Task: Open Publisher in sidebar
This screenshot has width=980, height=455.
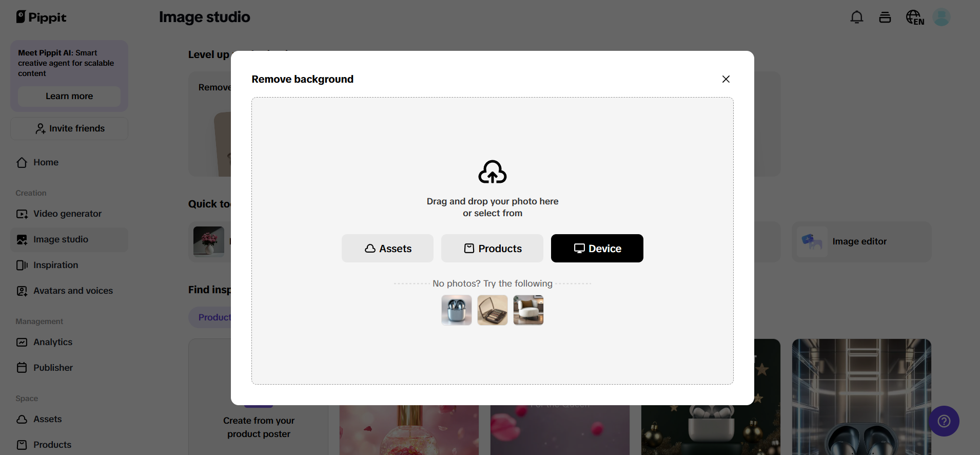Action: [69, 368]
